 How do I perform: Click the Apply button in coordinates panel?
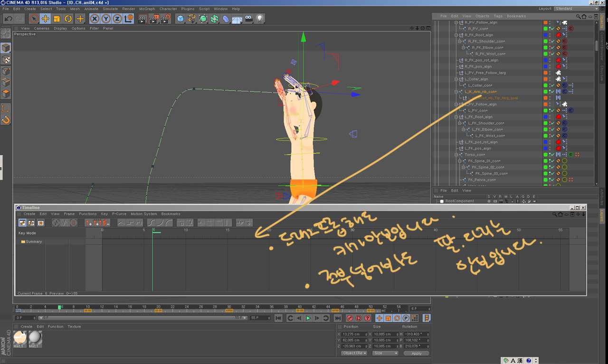417,353
